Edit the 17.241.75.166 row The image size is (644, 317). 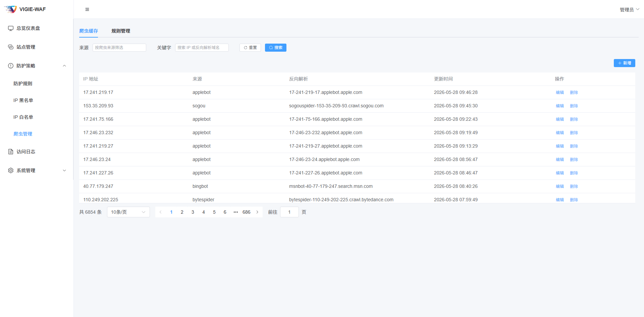click(x=560, y=119)
